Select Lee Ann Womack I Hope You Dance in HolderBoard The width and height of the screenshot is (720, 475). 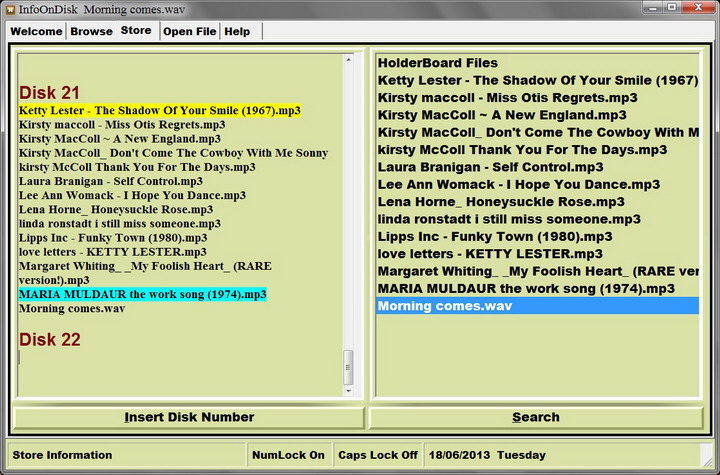[537, 185]
